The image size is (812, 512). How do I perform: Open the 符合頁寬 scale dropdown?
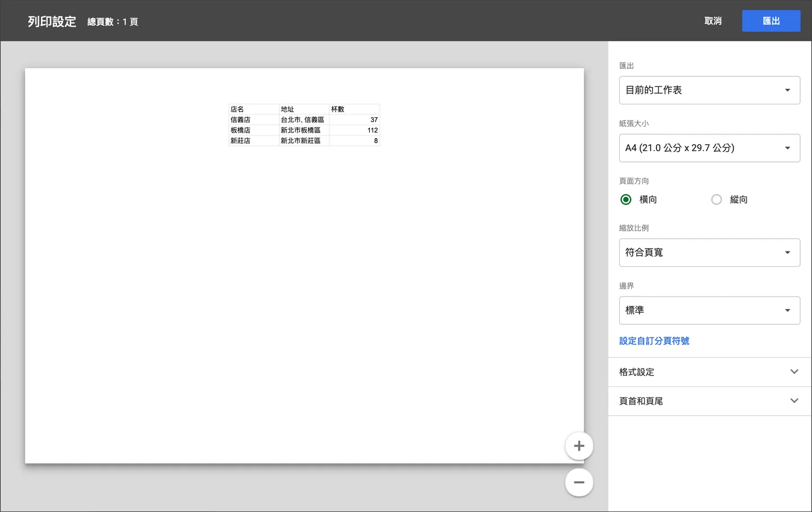709,253
